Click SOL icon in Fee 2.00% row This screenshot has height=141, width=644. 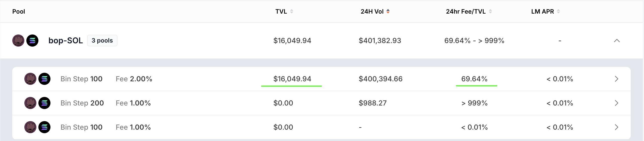click(44, 79)
